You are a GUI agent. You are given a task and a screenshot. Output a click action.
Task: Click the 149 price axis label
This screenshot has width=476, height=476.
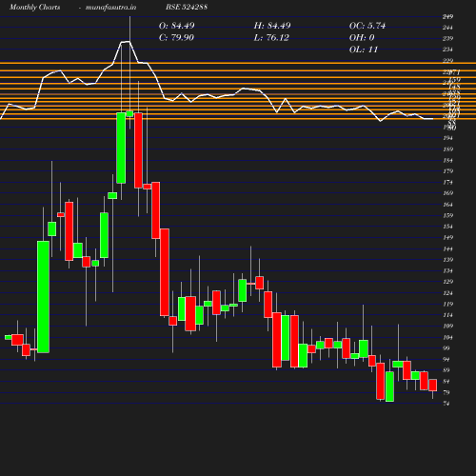447,237
